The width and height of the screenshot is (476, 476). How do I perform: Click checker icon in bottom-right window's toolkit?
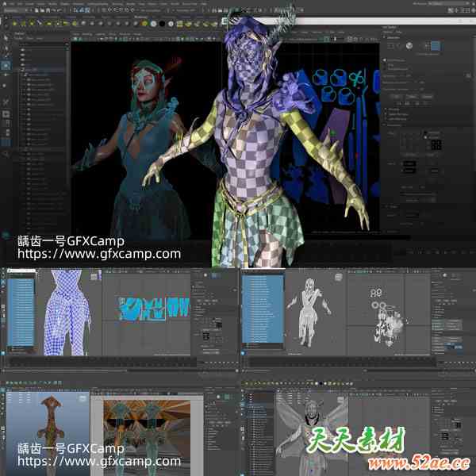pos(458,424)
